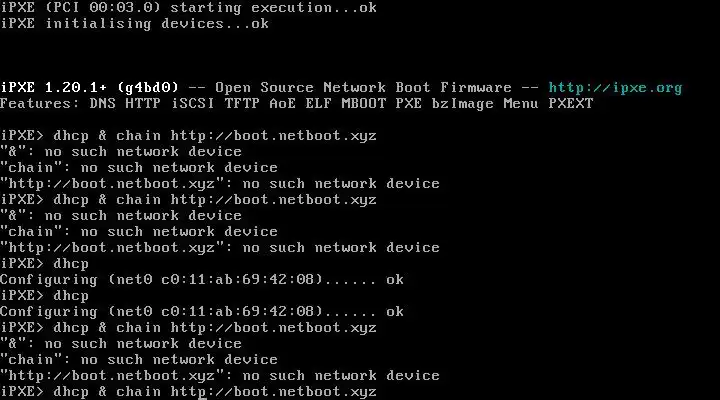The image size is (720, 400).
Task: Click the second 'Configuring (net0' output line
Action: (x=201, y=311)
